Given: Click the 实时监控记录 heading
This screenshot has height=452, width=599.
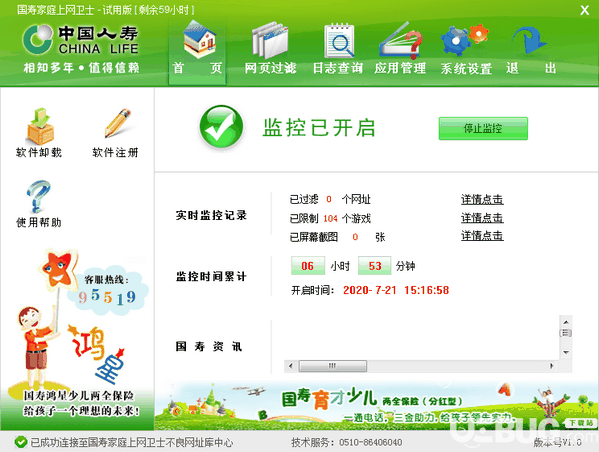Looking at the screenshot, I should point(211,215).
